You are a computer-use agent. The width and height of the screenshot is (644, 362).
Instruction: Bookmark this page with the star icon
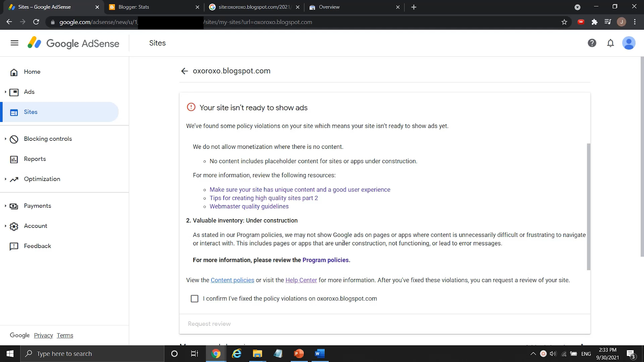click(564, 22)
